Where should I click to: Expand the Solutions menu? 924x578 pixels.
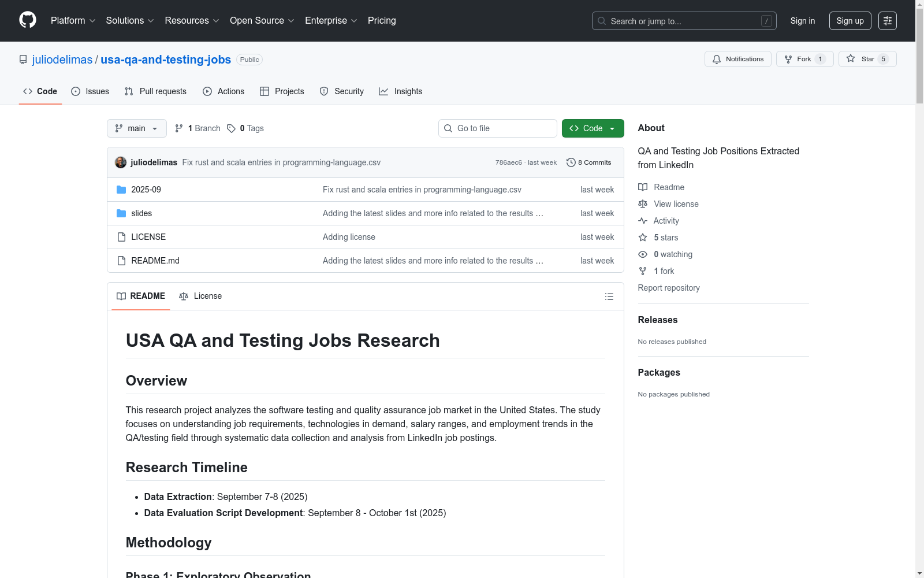point(130,21)
